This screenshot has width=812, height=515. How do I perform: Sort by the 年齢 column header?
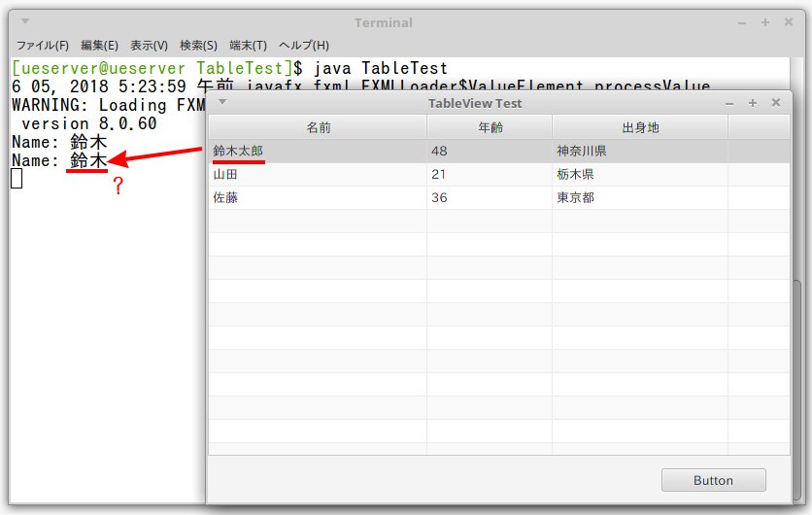pyautogui.click(x=490, y=127)
